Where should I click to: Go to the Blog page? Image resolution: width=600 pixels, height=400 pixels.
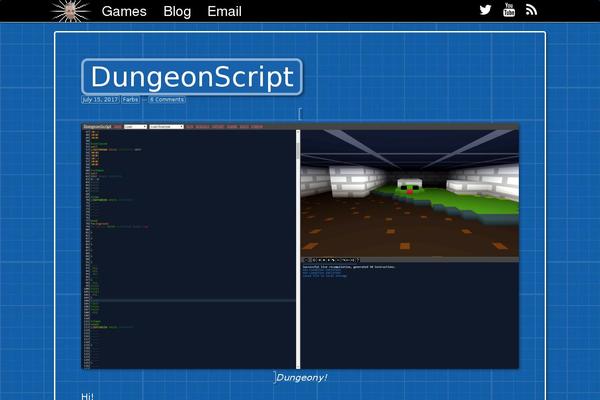tap(177, 11)
